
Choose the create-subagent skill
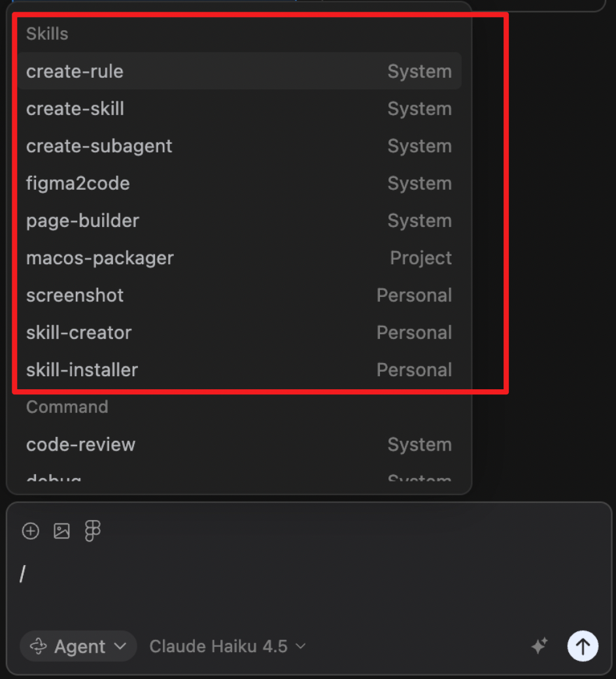click(239, 146)
